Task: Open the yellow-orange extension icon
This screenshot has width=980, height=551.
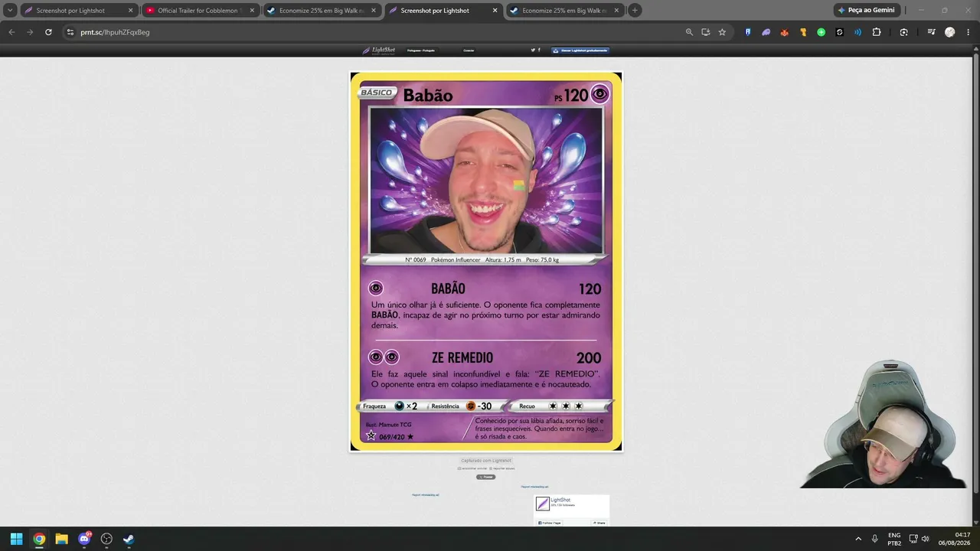Action: pyautogui.click(x=803, y=32)
